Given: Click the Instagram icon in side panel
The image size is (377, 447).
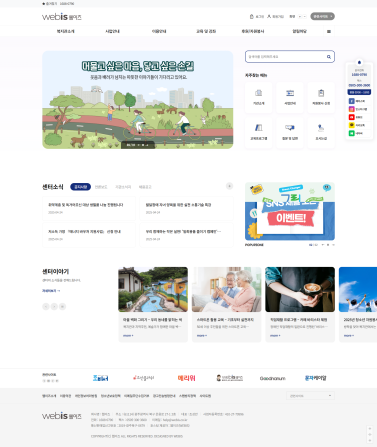Looking at the screenshot, I should pos(351,109).
